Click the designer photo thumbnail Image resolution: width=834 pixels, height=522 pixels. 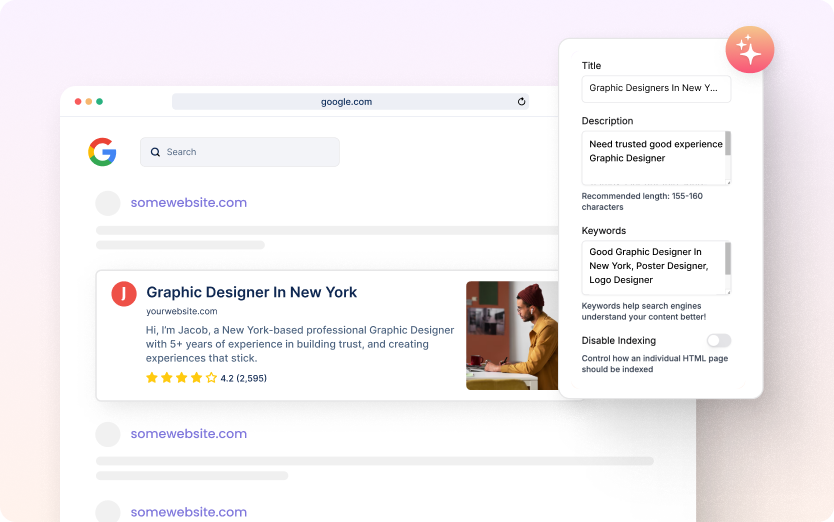pyautogui.click(x=512, y=335)
